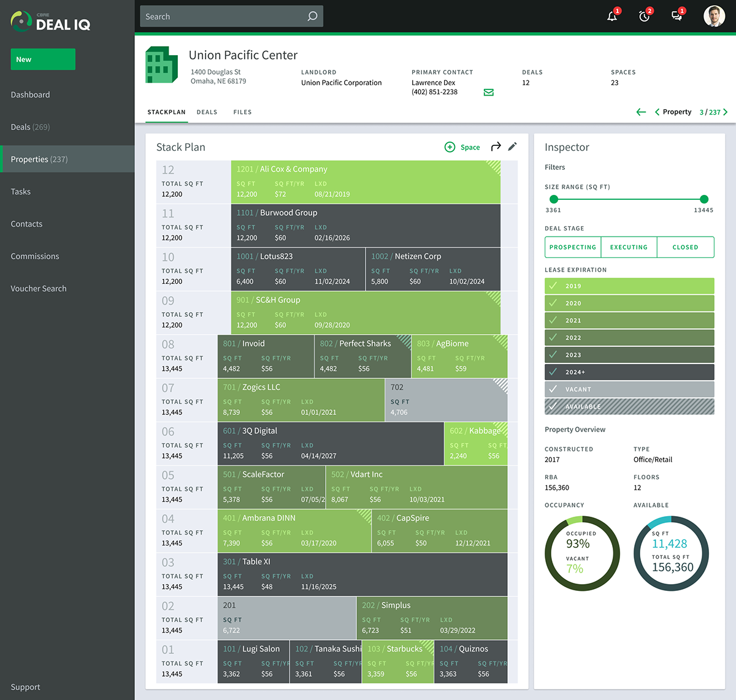Go to next property chevron
Viewport: 736px width, 700px height.
pyautogui.click(x=725, y=112)
